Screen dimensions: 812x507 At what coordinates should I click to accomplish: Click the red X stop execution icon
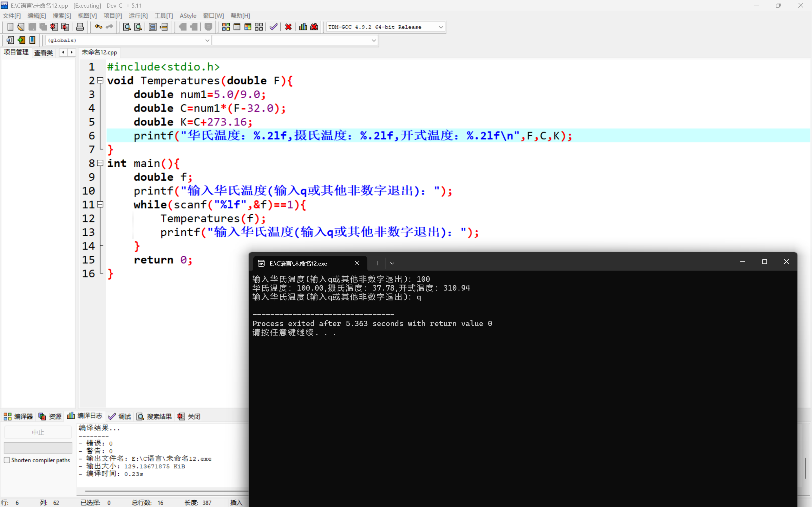[288, 27]
